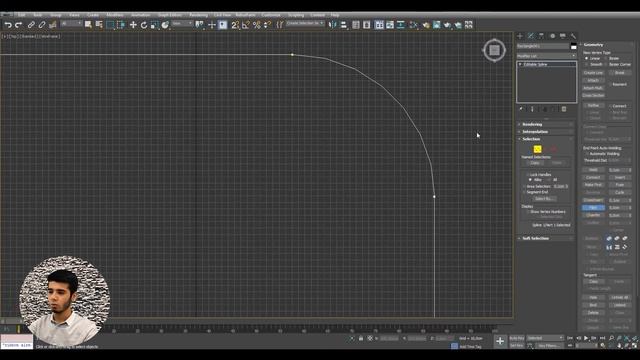Image resolution: width=640 pixels, height=360 pixels.
Task: Open the Motion panel tab
Action: [x=552, y=36]
